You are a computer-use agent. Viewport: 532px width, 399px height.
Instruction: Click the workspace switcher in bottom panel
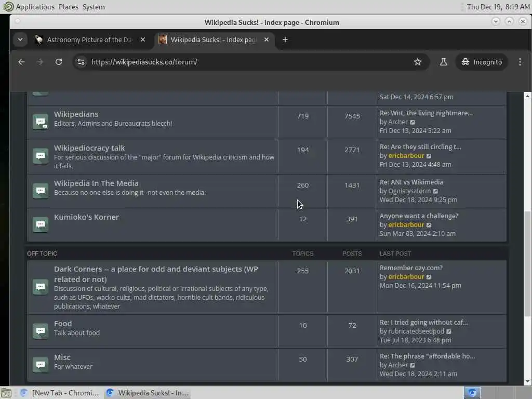pyautogui.click(x=497, y=393)
